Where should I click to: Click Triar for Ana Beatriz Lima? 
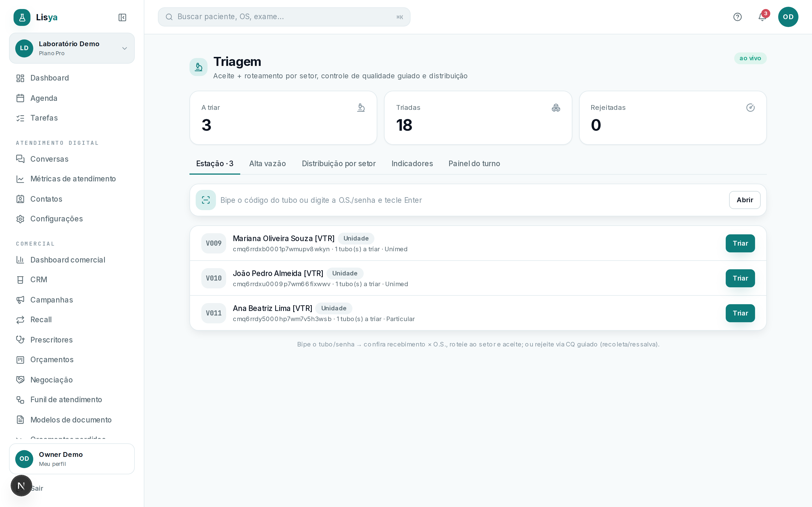point(740,313)
